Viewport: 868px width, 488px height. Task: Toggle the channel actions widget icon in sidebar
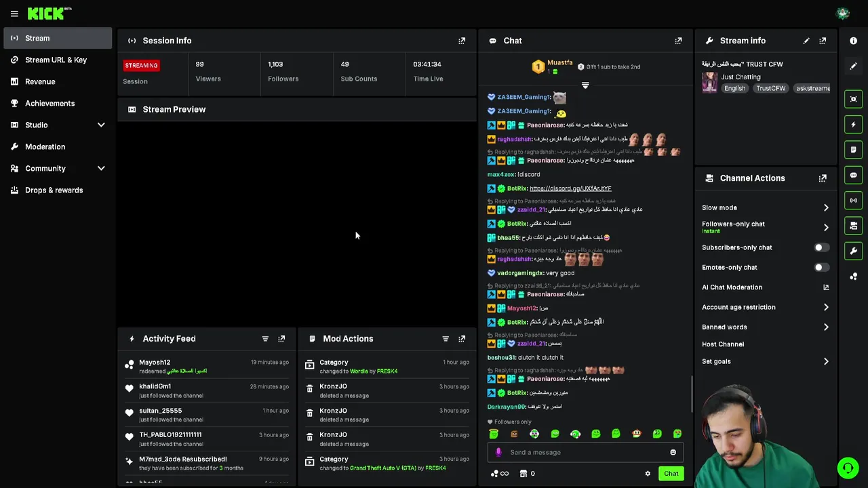(853, 226)
